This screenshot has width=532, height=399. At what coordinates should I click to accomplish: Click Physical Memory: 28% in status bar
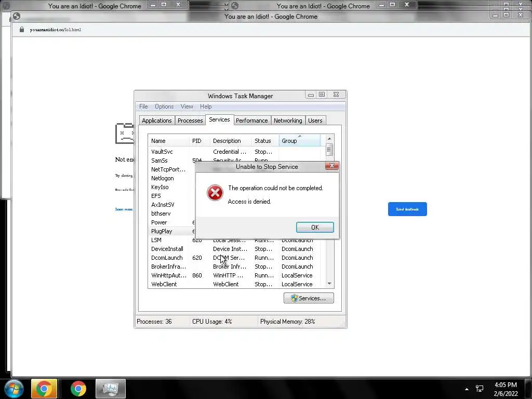288,321
